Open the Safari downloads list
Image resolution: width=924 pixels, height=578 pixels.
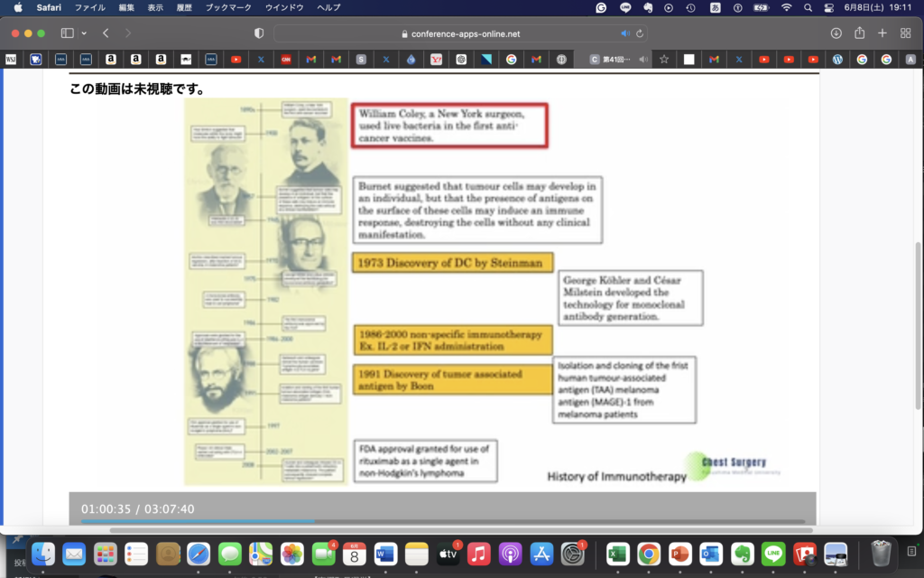point(836,33)
